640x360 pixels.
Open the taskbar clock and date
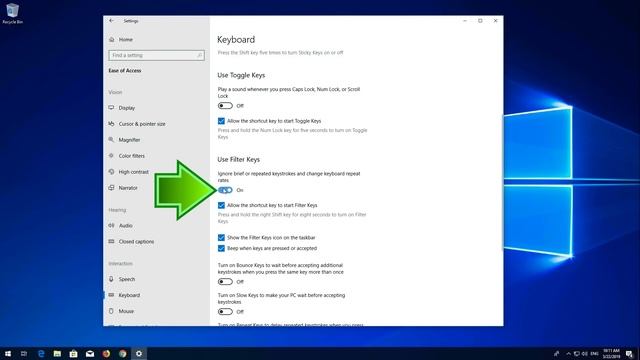[x=611, y=353]
